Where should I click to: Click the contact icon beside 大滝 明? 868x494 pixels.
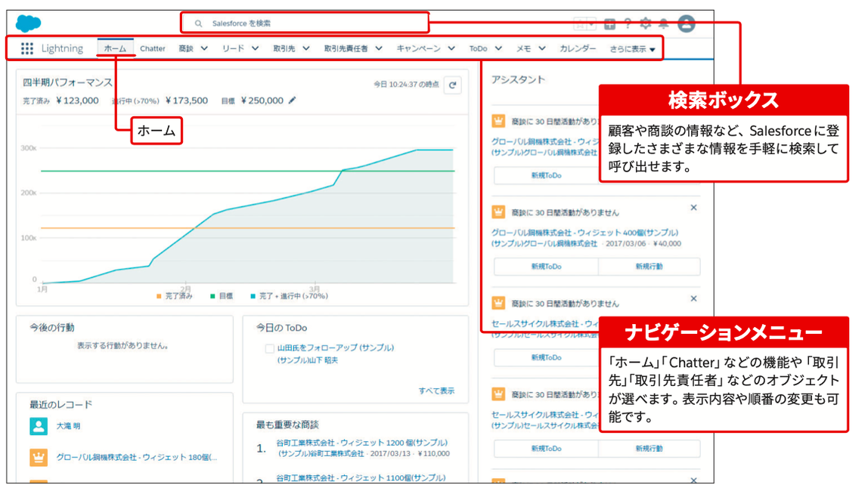39,426
